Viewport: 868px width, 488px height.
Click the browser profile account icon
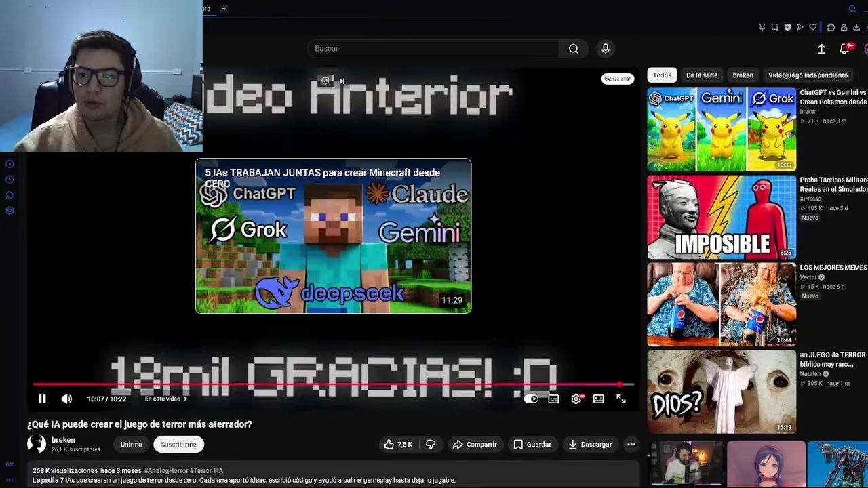coord(844,27)
